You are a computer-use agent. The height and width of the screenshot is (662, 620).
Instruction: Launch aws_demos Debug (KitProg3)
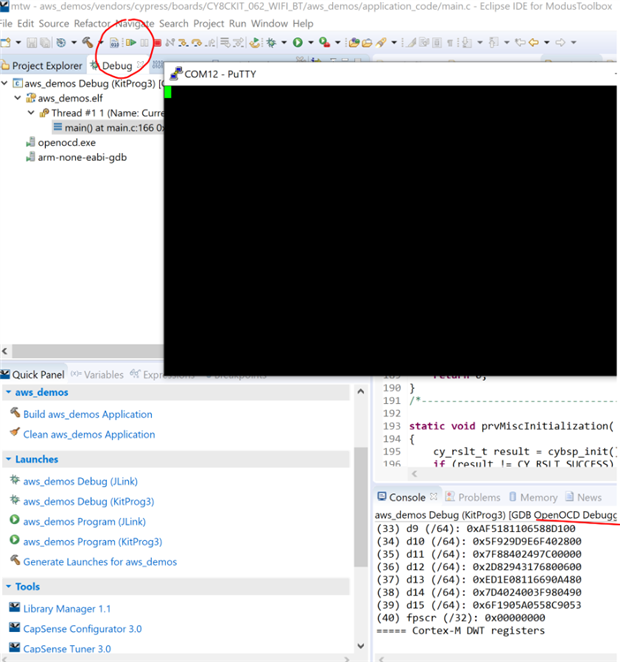(x=88, y=501)
